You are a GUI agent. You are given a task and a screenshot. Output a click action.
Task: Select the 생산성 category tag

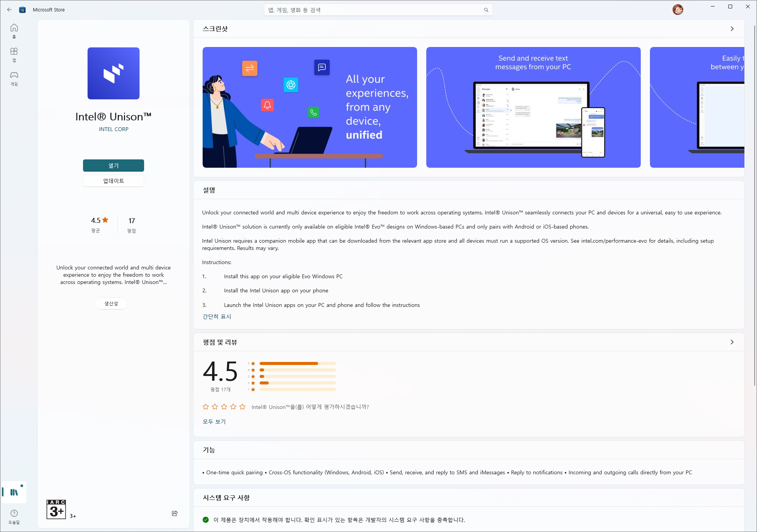coord(111,303)
